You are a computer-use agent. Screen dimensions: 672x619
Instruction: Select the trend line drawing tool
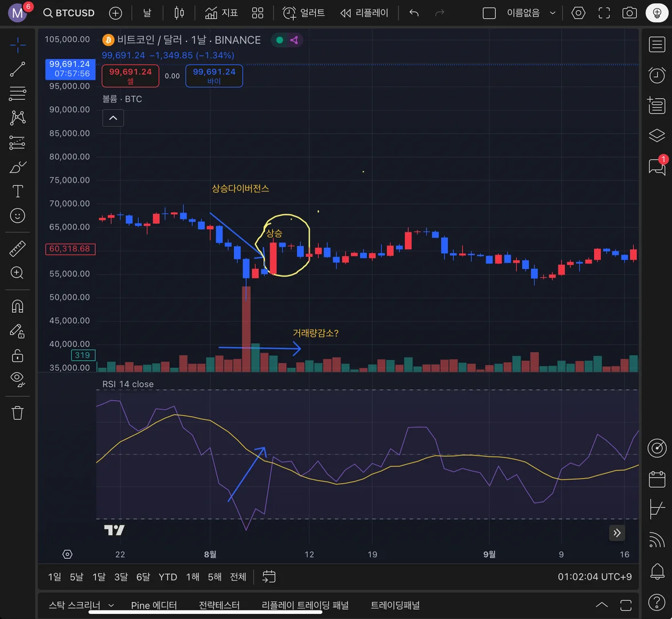tap(18, 69)
